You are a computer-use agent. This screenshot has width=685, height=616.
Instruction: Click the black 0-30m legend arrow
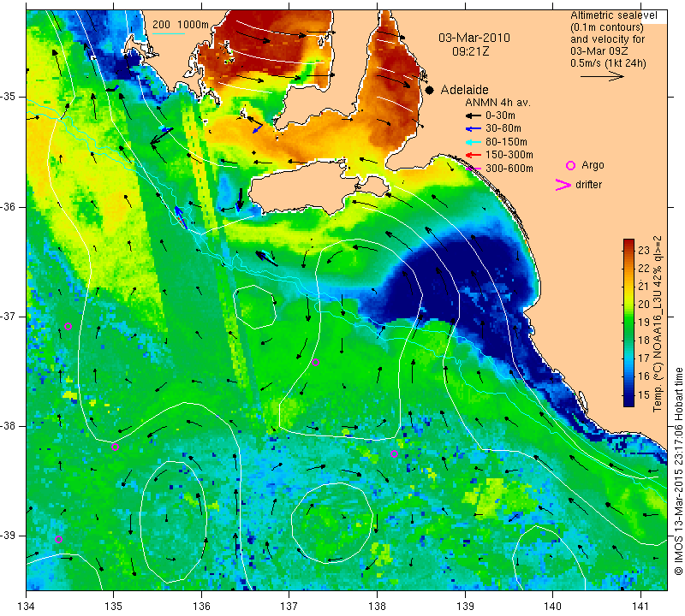point(474,115)
